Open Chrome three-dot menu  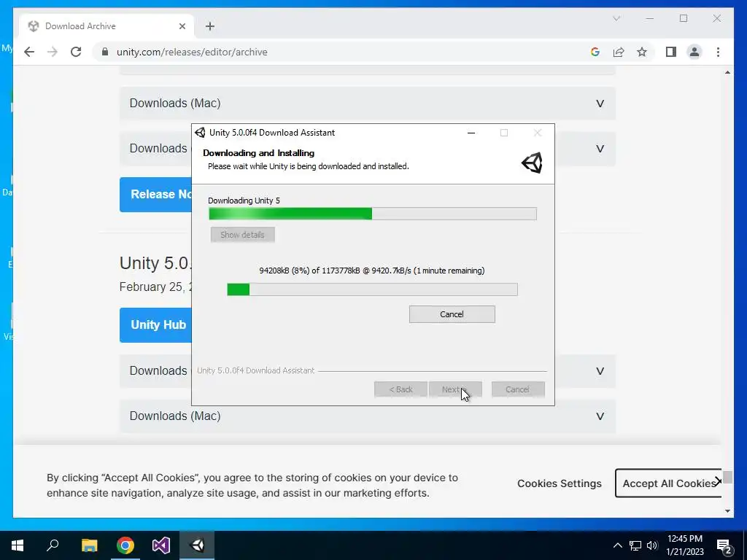[x=718, y=52]
